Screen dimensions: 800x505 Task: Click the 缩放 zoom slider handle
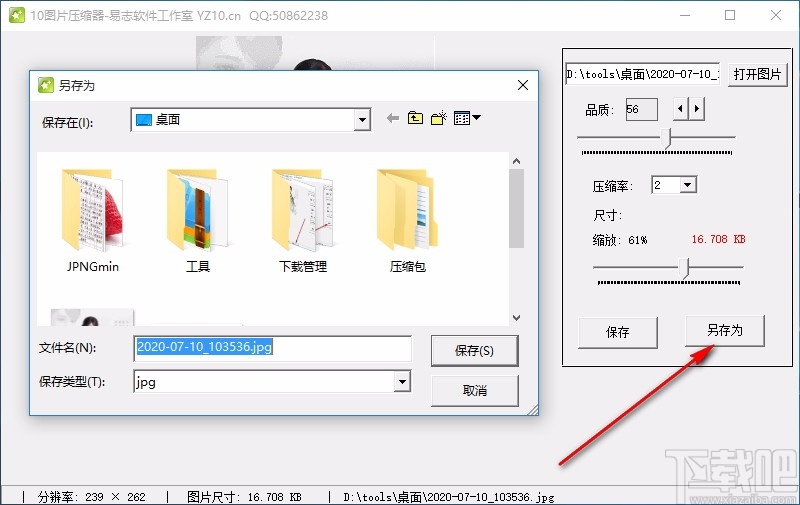point(685,268)
